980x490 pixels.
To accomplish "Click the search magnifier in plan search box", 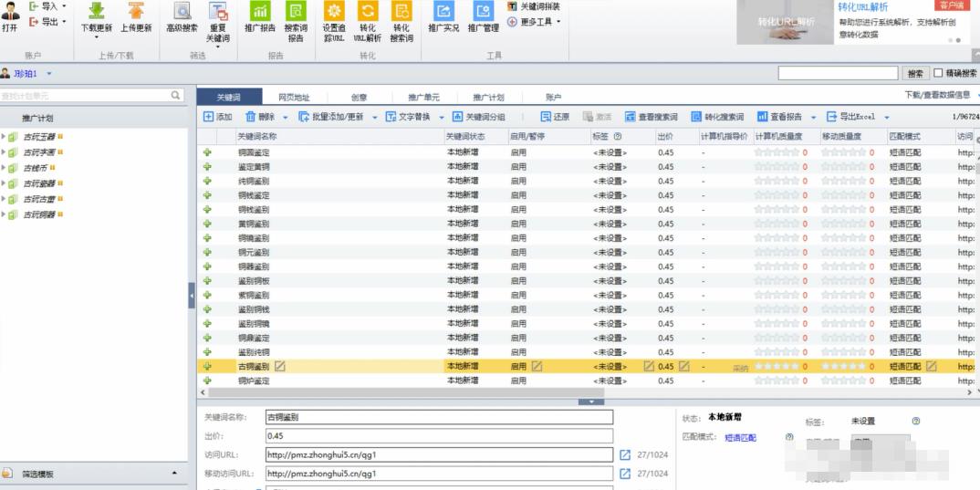I will click(176, 96).
